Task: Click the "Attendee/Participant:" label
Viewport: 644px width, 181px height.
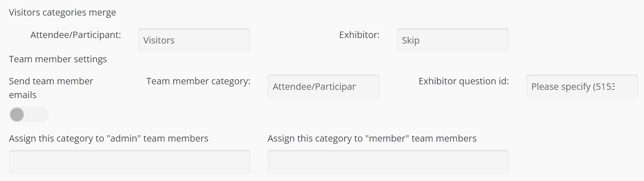Action: 76,35
